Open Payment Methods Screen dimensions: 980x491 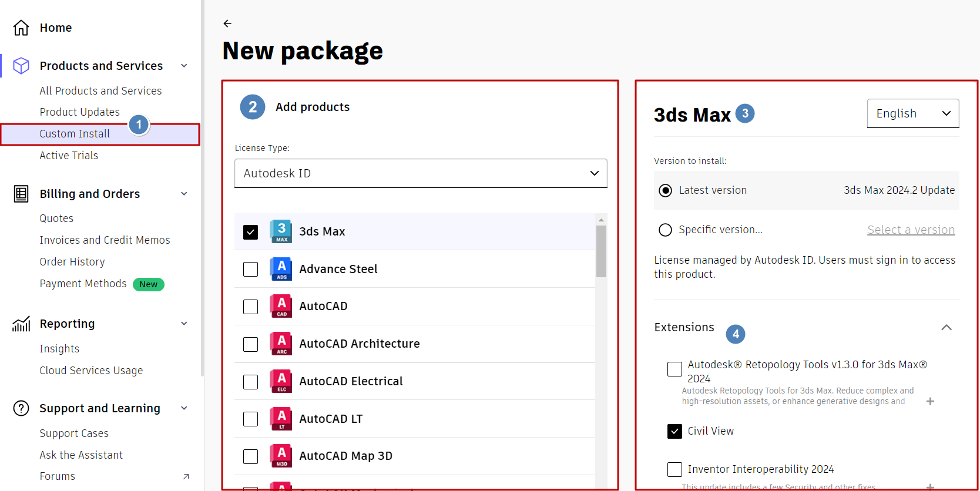tap(83, 284)
